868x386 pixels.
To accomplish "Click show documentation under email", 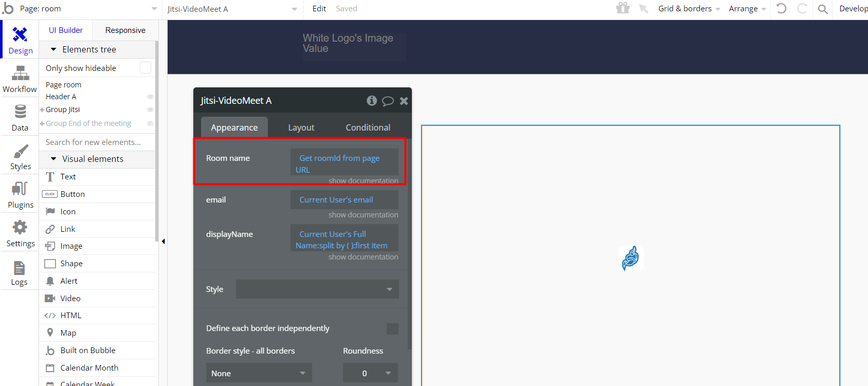I will coord(364,215).
